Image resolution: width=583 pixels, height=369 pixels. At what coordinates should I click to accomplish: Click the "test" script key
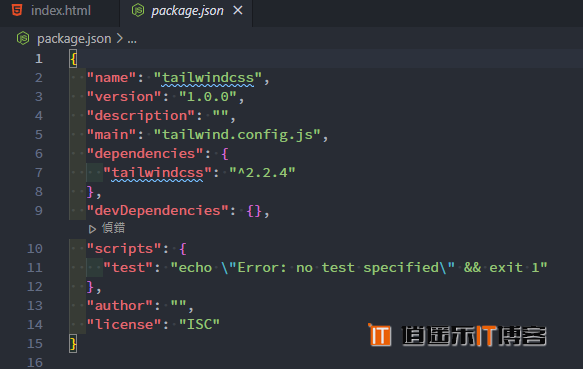click(128, 267)
